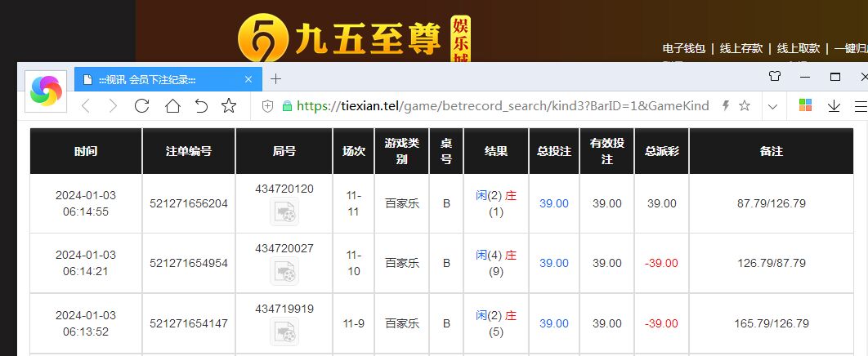Open the colorful apps grid icon

pos(805,105)
